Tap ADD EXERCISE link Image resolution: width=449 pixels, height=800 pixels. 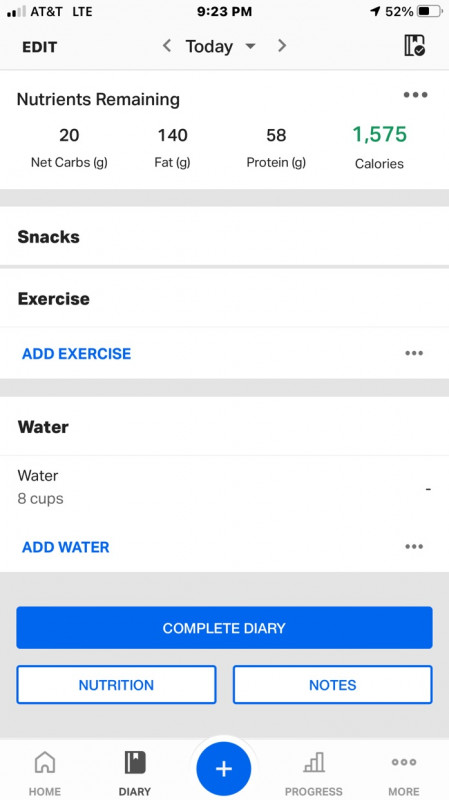[77, 354]
